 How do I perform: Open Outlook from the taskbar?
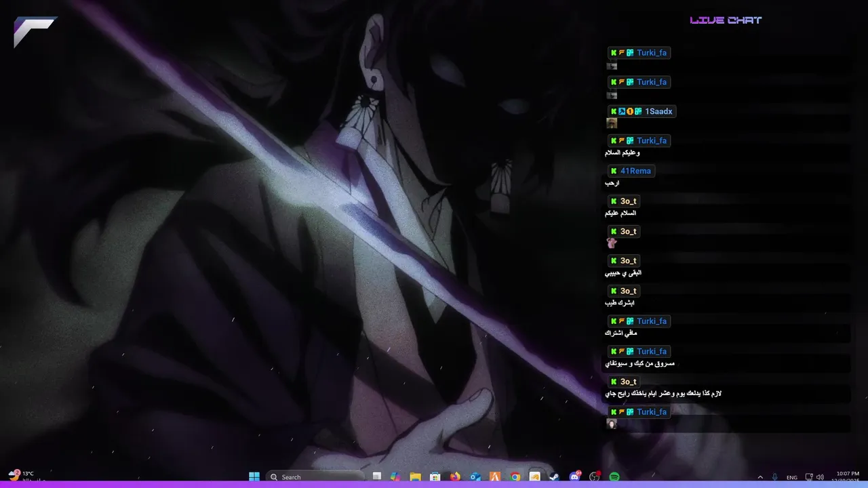click(475, 476)
